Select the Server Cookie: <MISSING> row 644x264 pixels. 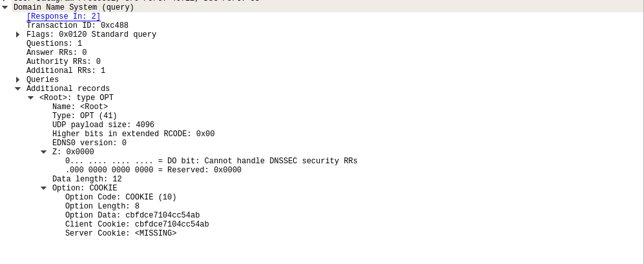click(121, 233)
